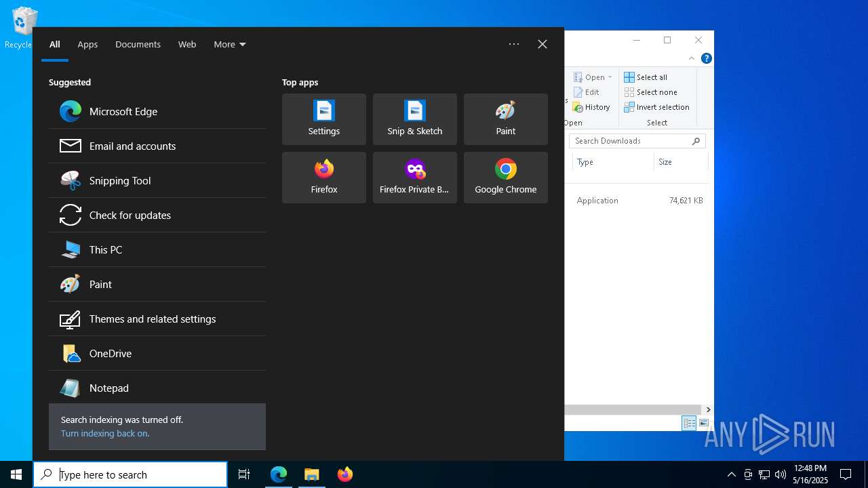868x488 pixels.
Task: Click the 74,621 KB size value
Action: [686, 201]
